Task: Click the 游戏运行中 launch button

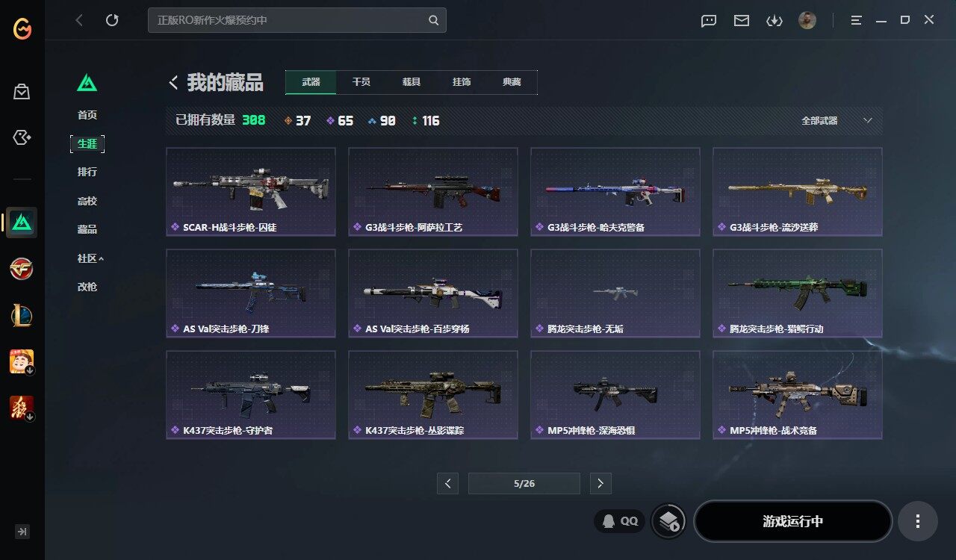Action: [x=793, y=521]
